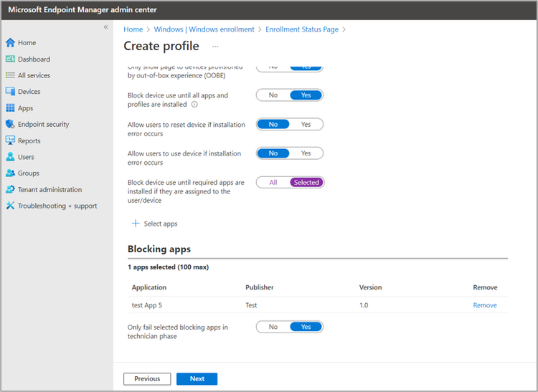Open Troubleshooting + support icon

point(10,206)
